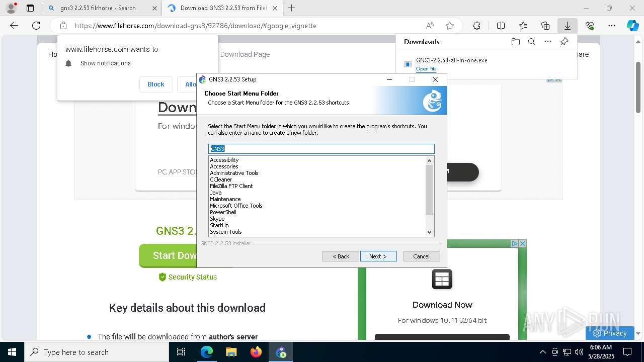Screen dimensions: 644x362
Task: Launch Firefox from taskbar
Action: (256, 352)
